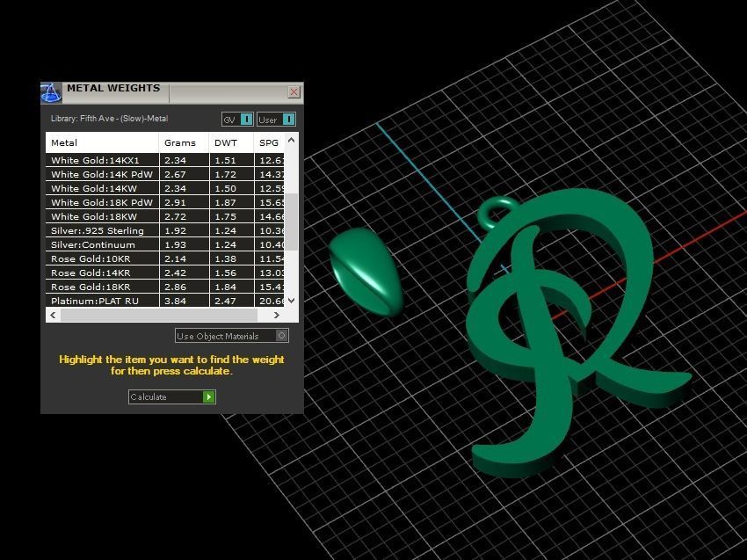Click the Metal Weights scale icon
This screenshot has height=560, width=747.
[x=51, y=92]
